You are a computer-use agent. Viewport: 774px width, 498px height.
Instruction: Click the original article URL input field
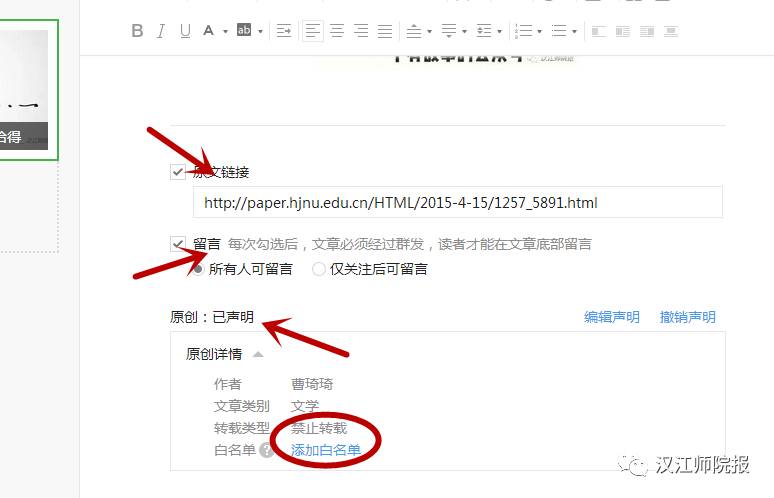[x=457, y=202]
